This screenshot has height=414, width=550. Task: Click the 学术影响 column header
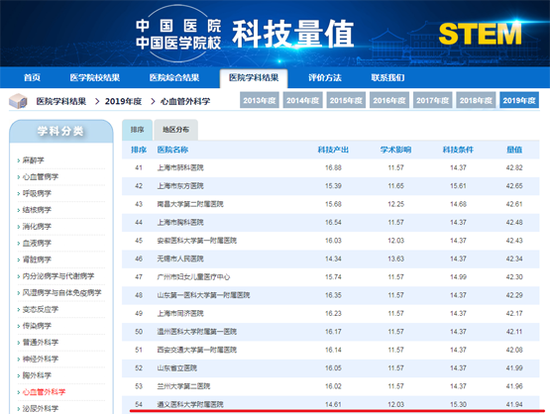tap(396, 150)
